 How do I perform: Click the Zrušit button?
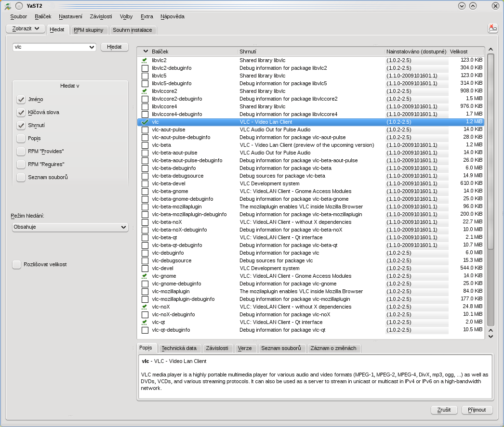coord(444,410)
